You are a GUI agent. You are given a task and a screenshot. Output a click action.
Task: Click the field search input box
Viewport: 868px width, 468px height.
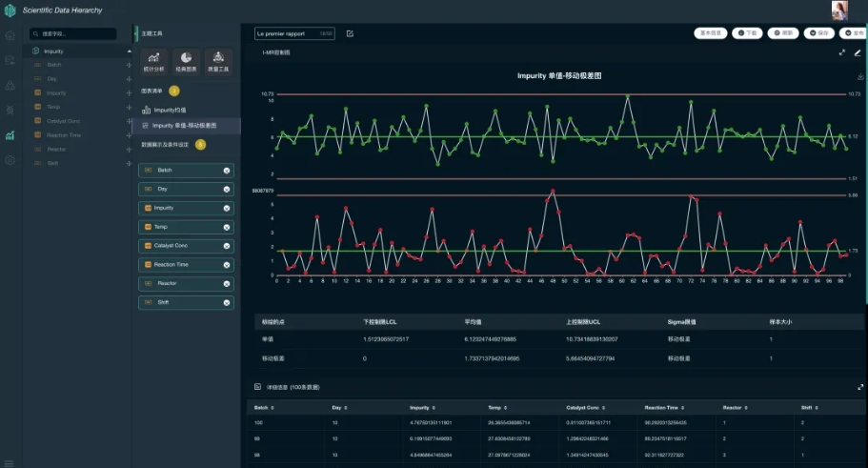75,33
